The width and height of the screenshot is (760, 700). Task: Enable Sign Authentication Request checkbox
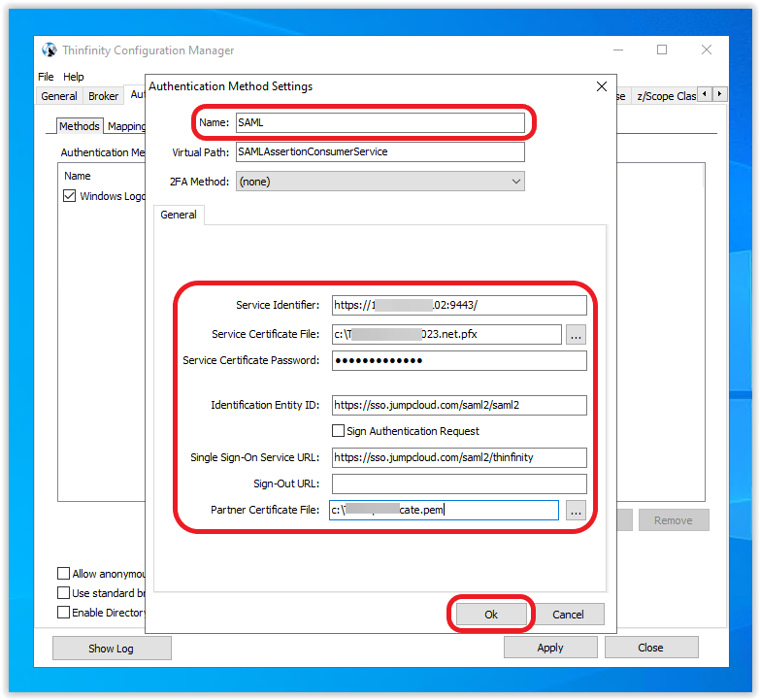click(338, 430)
